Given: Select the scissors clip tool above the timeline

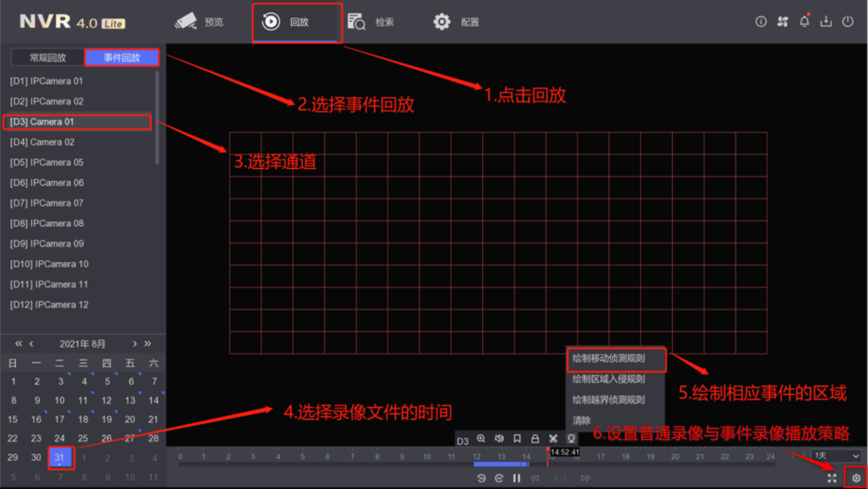Looking at the screenshot, I should pos(553,439).
